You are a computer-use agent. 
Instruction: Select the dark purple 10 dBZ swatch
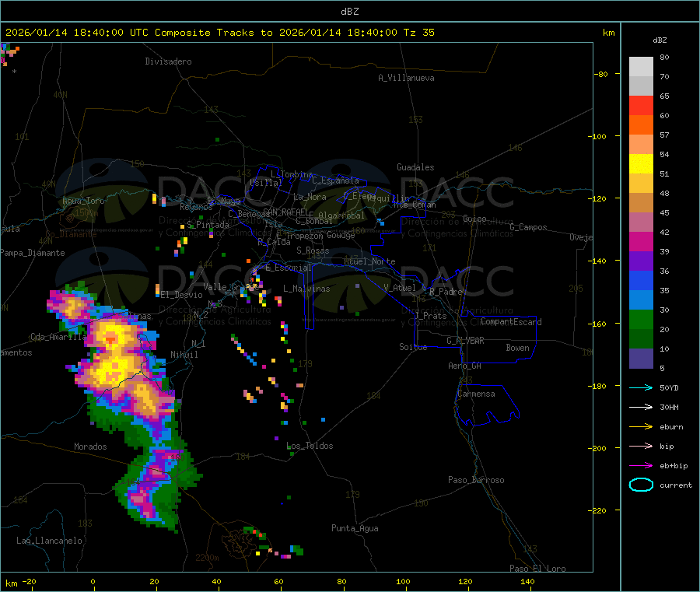(x=641, y=358)
